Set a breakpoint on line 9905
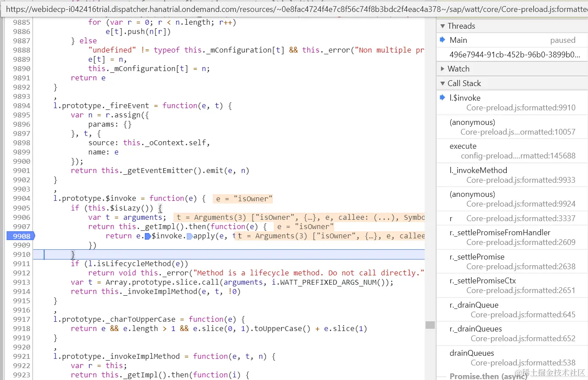The height and width of the screenshot is (380, 588). click(22, 208)
